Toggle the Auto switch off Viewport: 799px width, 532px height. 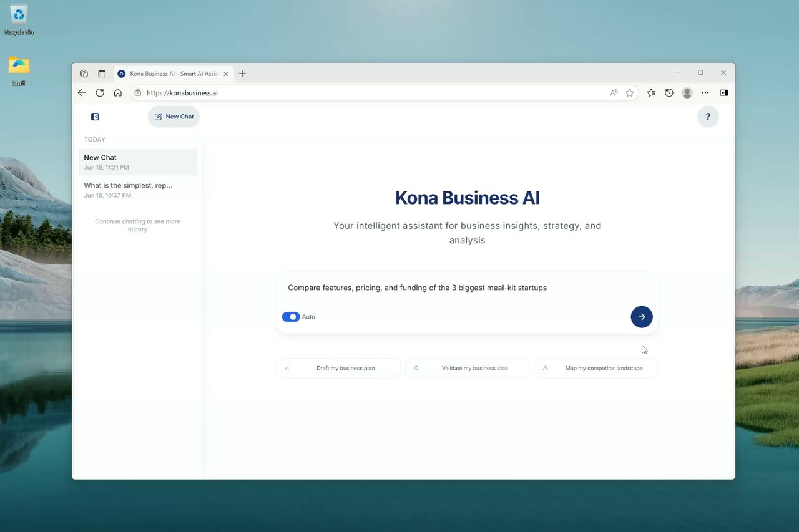[291, 317]
